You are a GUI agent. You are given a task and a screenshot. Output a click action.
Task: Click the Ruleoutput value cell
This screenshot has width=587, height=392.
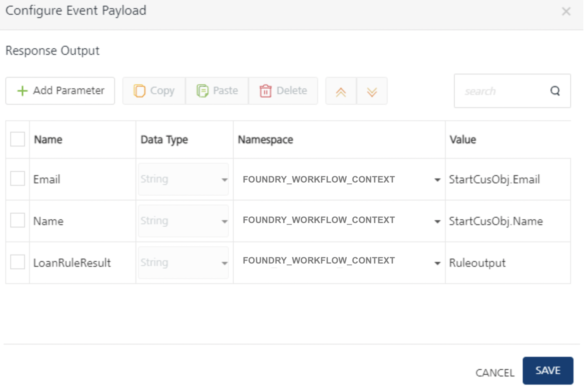[477, 263]
